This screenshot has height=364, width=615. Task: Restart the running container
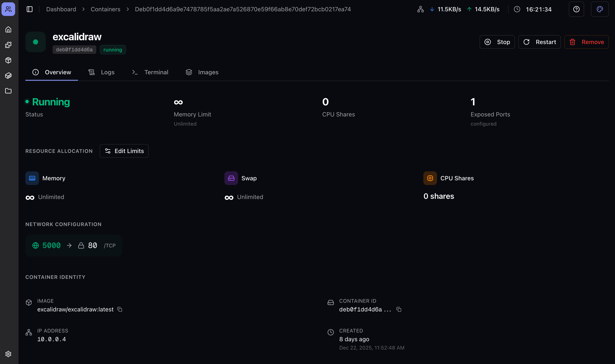point(539,42)
